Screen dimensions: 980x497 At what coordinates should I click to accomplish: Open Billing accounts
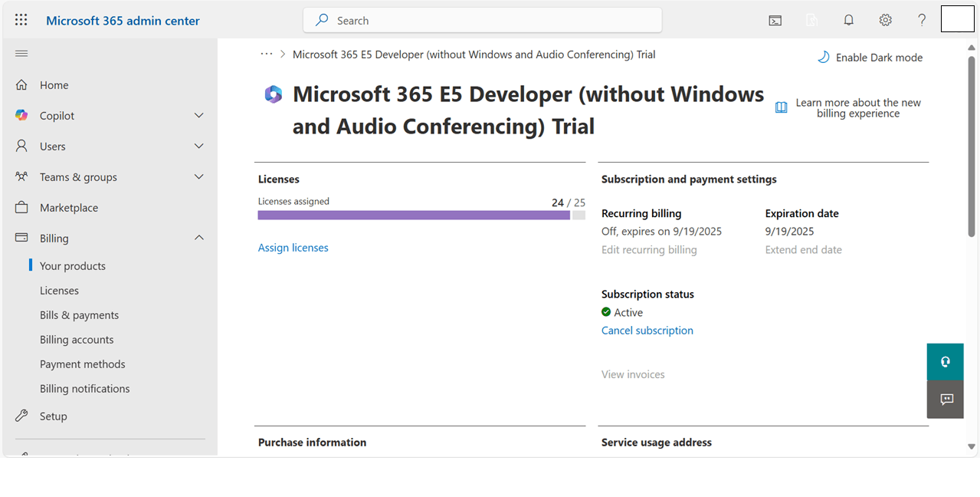tap(77, 340)
